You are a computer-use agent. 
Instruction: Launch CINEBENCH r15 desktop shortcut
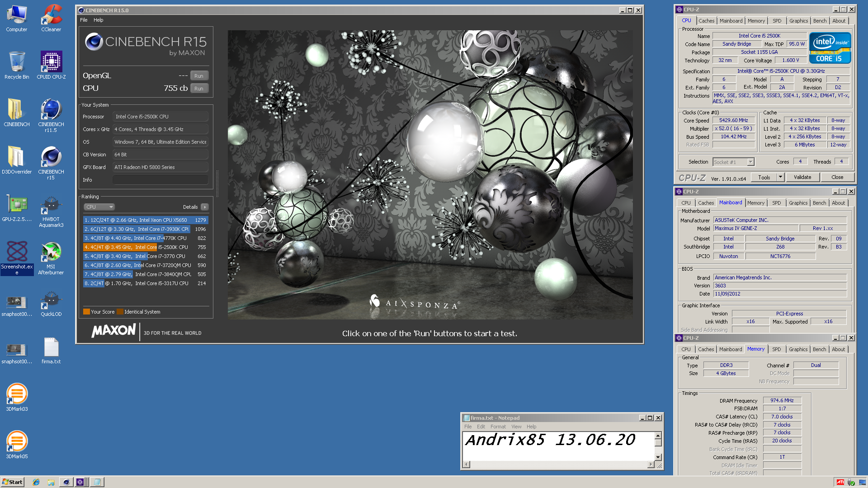pyautogui.click(x=51, y=163)
